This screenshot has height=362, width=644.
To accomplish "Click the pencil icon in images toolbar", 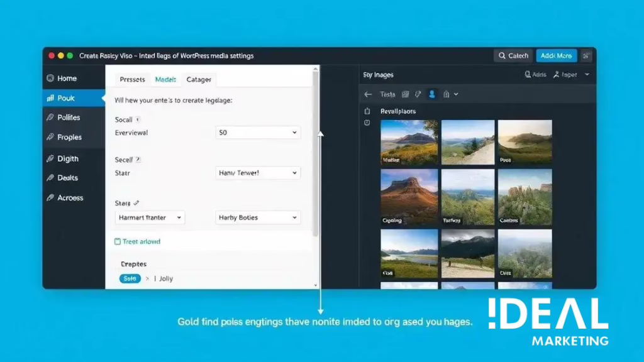I will (x=418, y=94).
